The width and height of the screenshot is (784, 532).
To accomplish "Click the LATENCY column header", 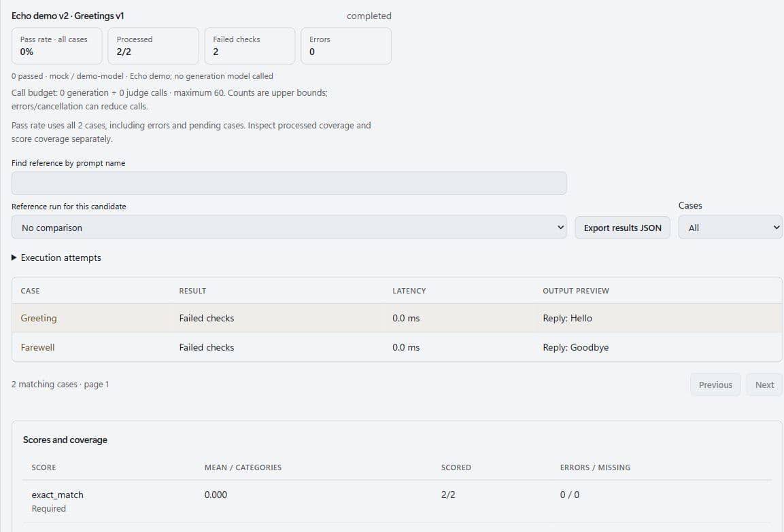I will click(x=409, y=291).
